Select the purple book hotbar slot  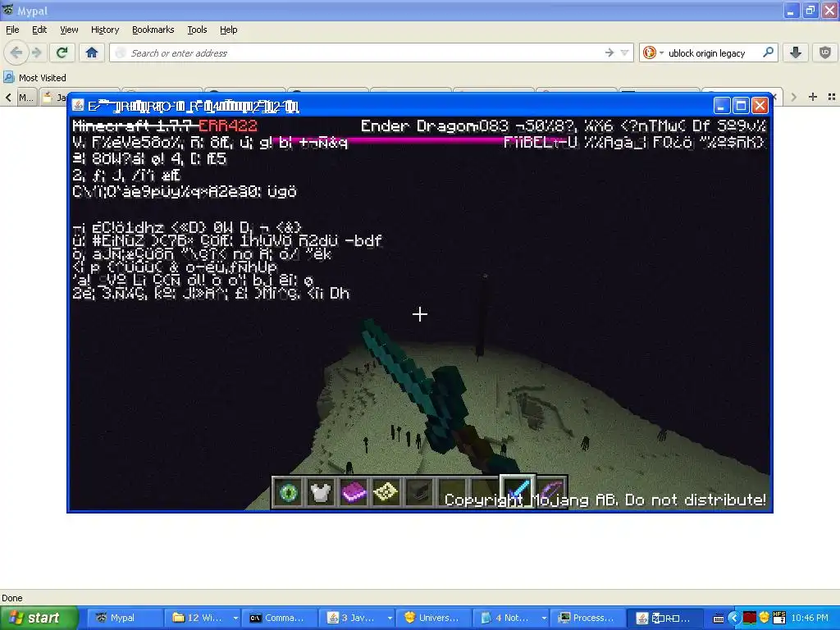[x=353, y=491]
